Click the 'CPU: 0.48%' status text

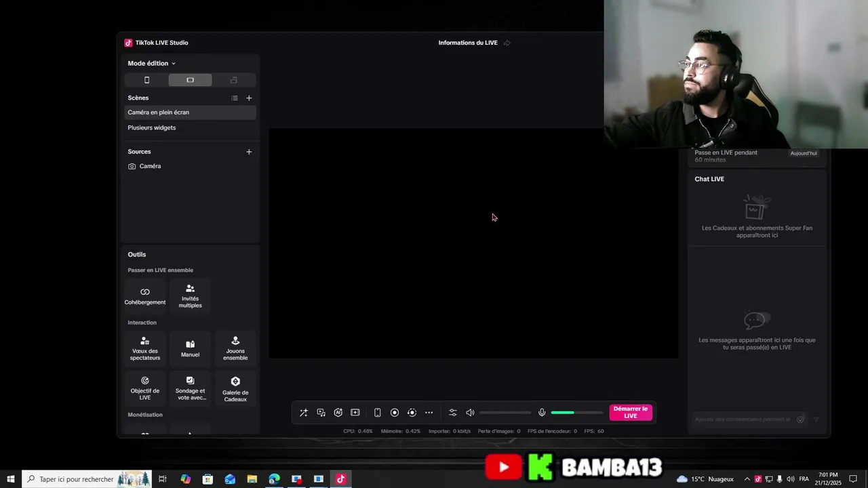358,431
